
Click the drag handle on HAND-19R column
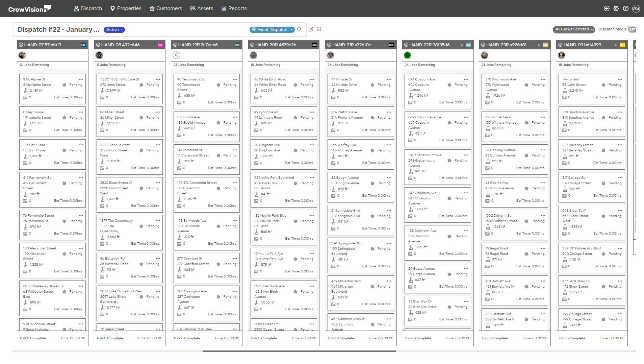[x=230, y=45]
